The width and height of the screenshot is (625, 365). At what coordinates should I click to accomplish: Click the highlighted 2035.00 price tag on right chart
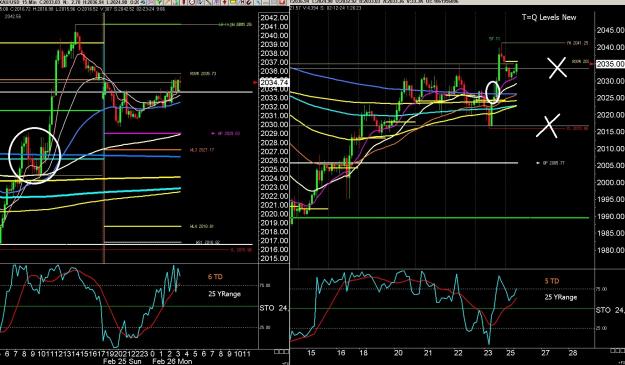(610, 64)
